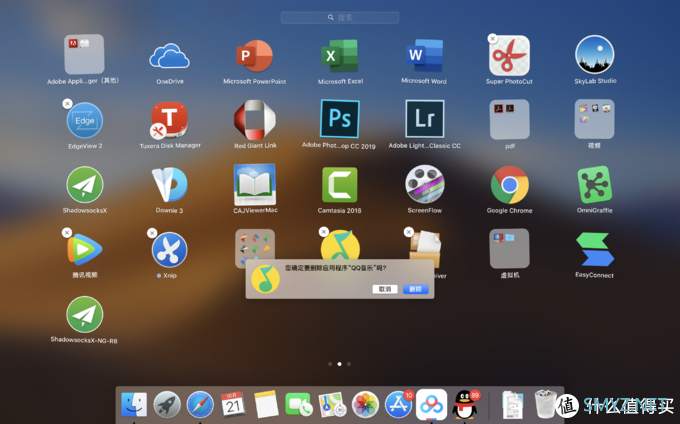Launch Adobe Photoshop CC 2019
Screen dimensions: 680x424
click(340, 119)
